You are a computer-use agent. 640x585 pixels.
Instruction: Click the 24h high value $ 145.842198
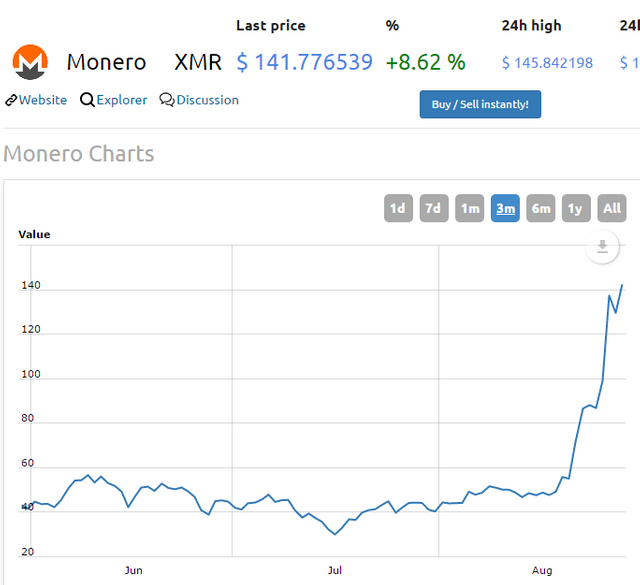(x=547, y=63)
